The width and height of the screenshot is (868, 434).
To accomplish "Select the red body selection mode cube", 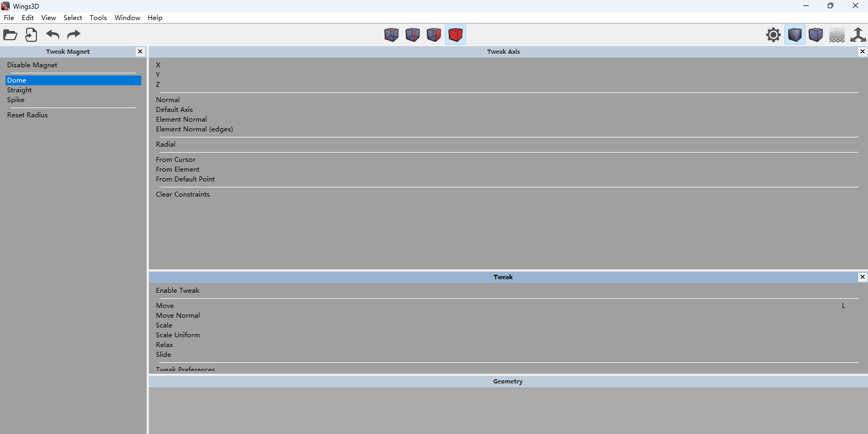I will point(455,35).
